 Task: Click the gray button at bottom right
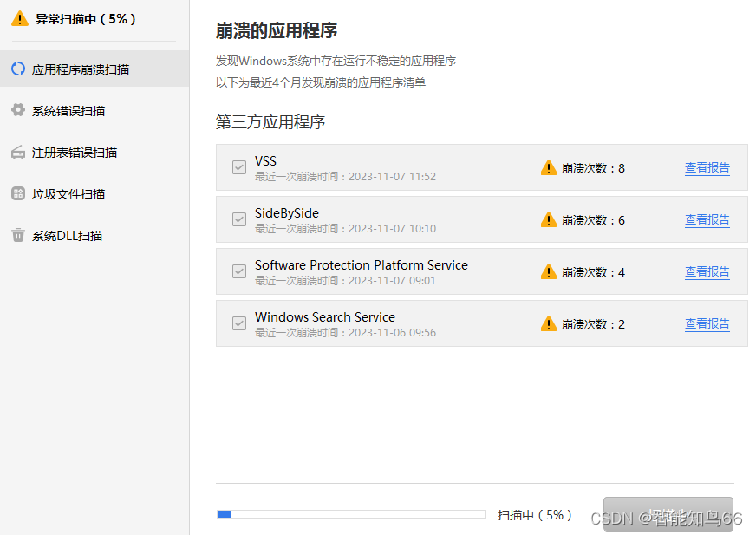click(668, 514)
